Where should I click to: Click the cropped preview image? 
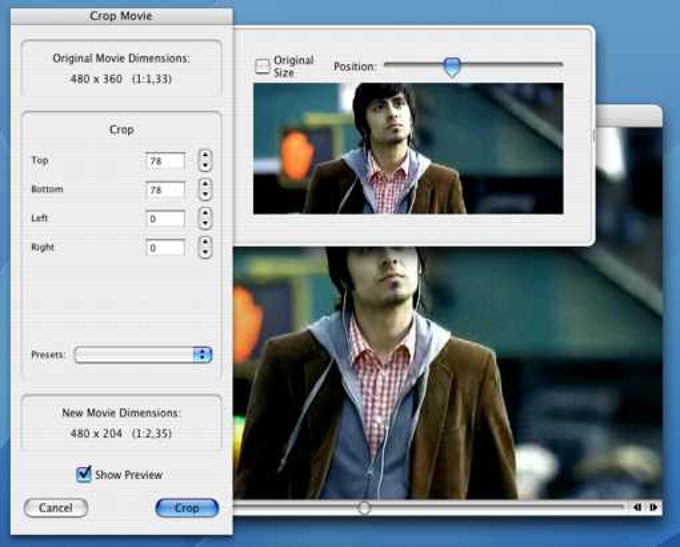coord(408,148)
